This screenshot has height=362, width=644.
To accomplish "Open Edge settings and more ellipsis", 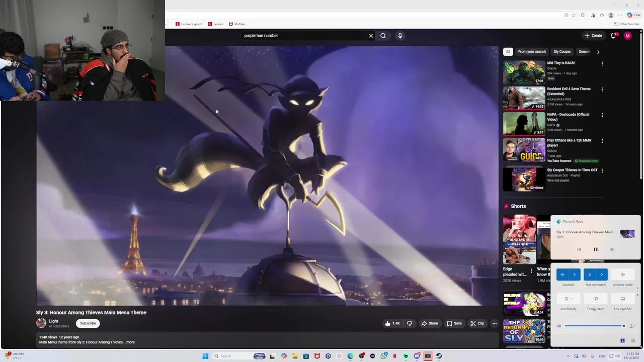I will pos(620,15).
